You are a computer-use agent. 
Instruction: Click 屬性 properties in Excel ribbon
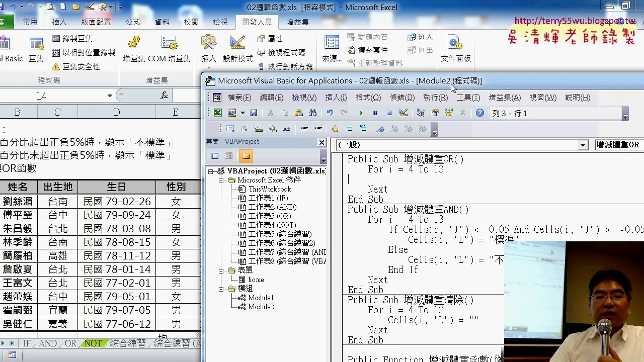click(x=270, y=39)
